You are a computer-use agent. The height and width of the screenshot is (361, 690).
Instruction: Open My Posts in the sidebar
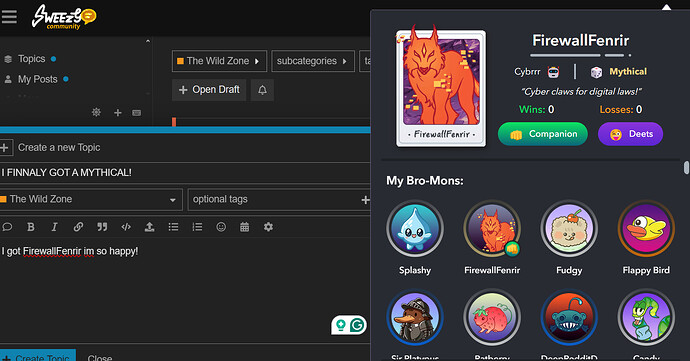click(x=37, y=79)
